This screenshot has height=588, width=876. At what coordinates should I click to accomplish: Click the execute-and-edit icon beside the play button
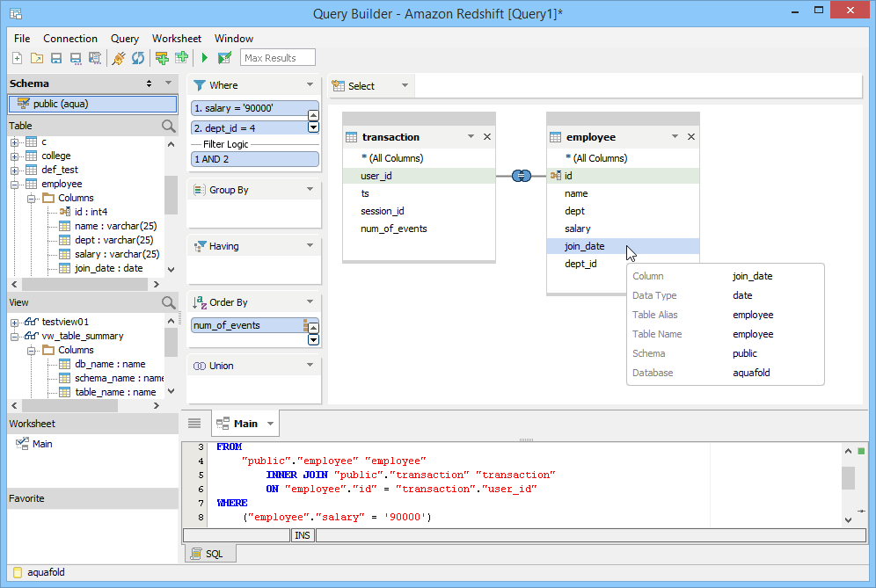click(x=224, y=58)
